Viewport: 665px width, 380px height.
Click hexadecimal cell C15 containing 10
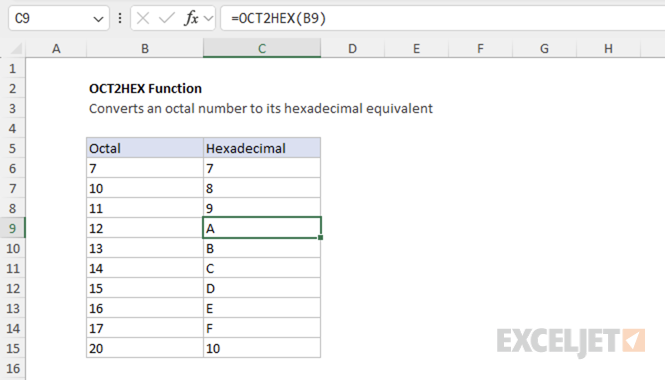coord(262,348)
